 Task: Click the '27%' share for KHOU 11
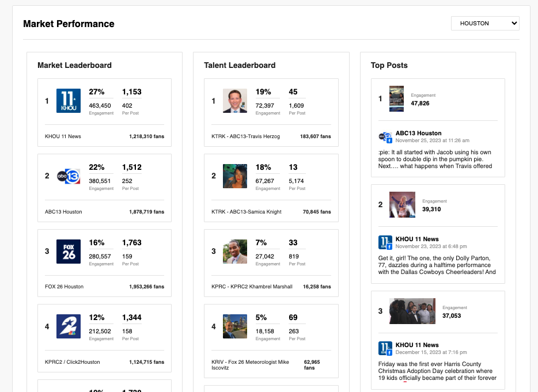point(97,92)
